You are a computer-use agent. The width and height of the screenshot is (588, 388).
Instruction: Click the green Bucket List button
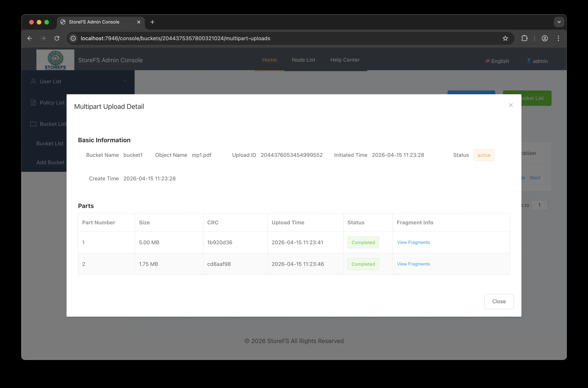[x=536, y=98]
